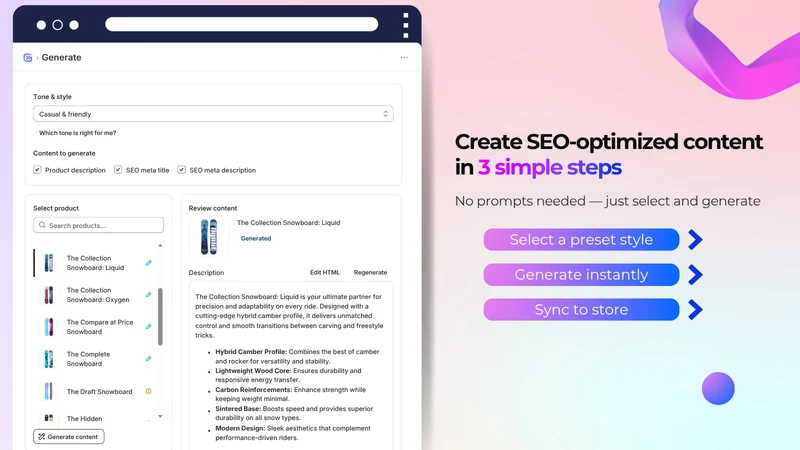Select The Collection Snowboard: Liquid product

95,263
